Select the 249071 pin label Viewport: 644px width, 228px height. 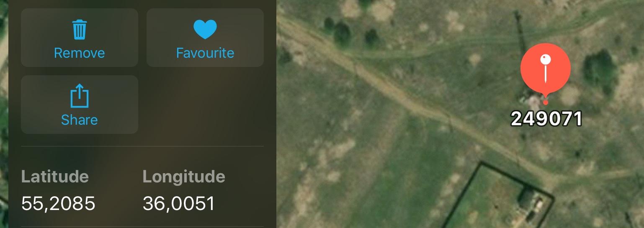(x=546, y=119)
